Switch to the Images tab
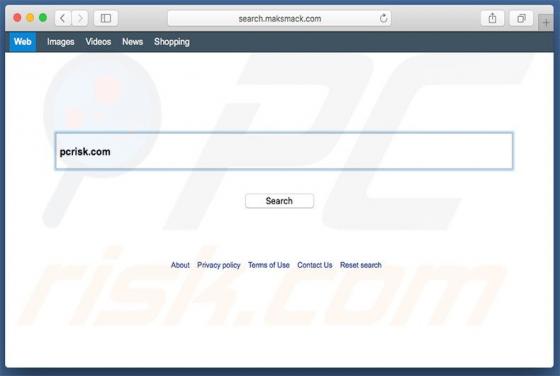This screenshot has height=376, width=560. pos(61,42)
